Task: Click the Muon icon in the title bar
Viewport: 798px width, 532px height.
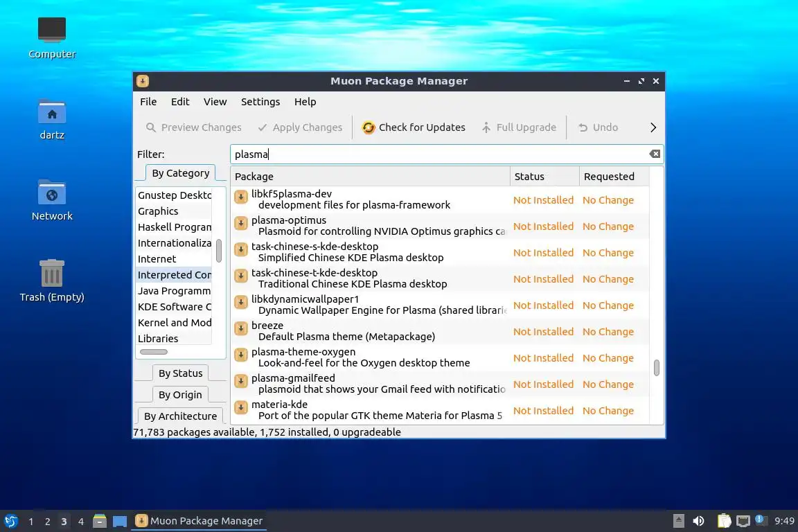Action: [143, 81]
